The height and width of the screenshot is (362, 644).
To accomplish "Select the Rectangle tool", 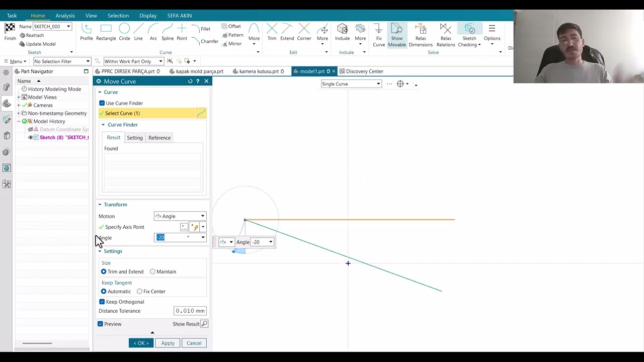I will tap(106, 32).
